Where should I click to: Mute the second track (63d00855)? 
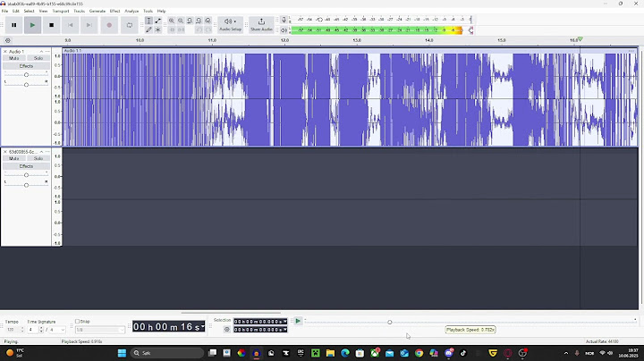tap(14, 158)
